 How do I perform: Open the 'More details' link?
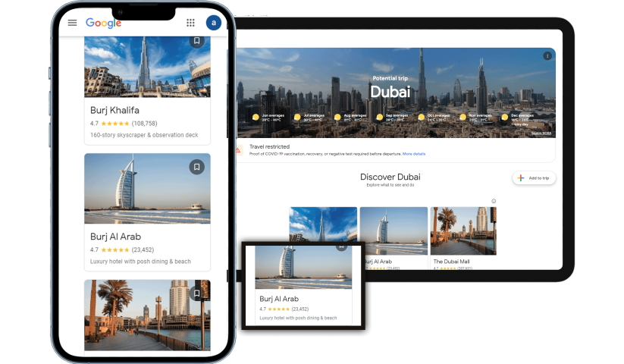(414, 154)
